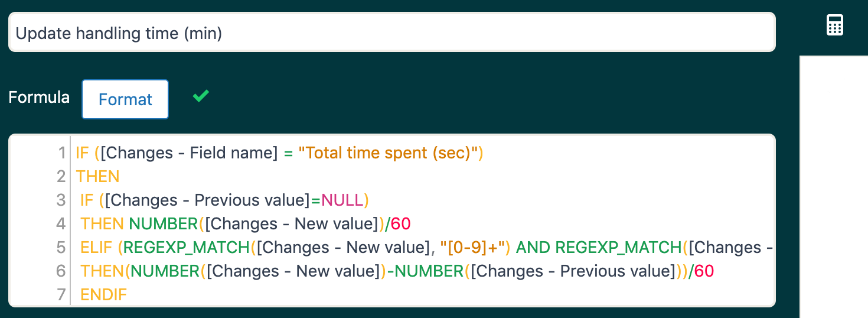Select line number 5 in the gutter
Viewport: 868px width, 318px height.
tap(61, 248)
